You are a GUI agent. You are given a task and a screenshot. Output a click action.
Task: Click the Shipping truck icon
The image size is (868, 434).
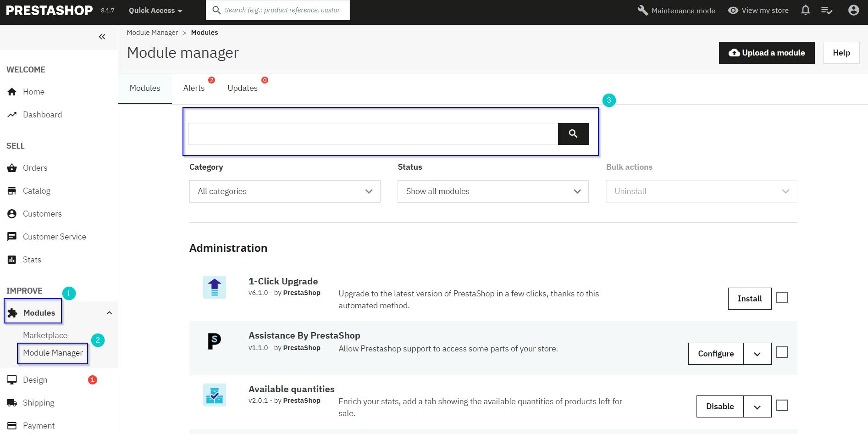pyautogui.click(x=12, y=403)
